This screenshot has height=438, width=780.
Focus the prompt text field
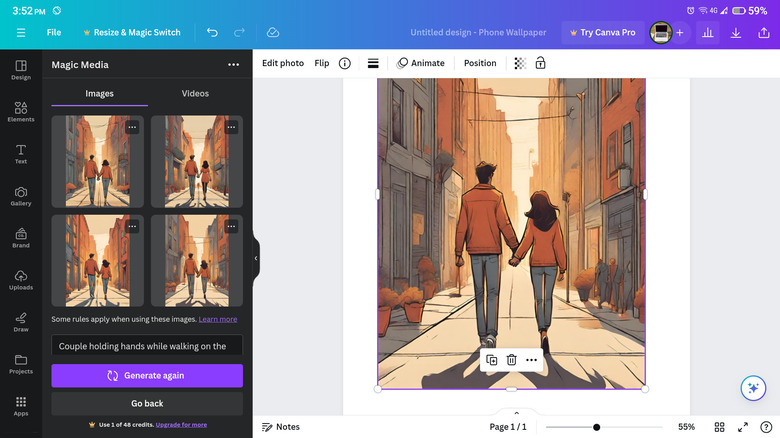(x=147, y=345)
